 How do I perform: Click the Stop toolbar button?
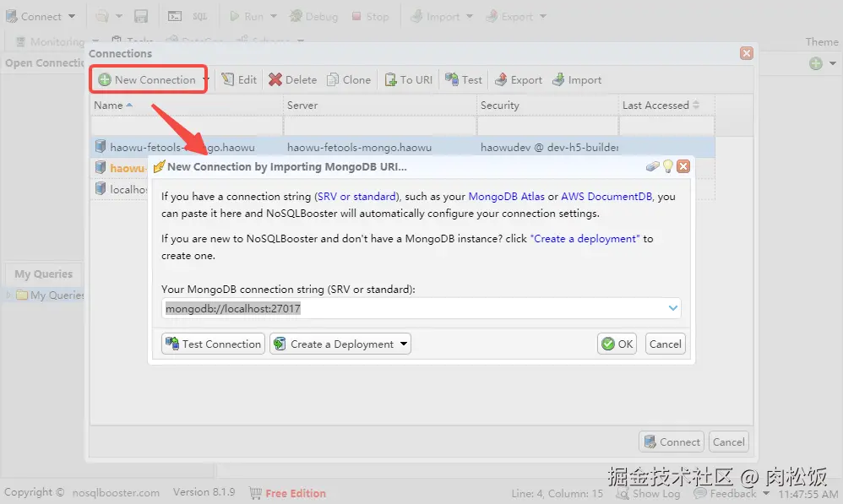pyautogui.click(x=370, y=17)
